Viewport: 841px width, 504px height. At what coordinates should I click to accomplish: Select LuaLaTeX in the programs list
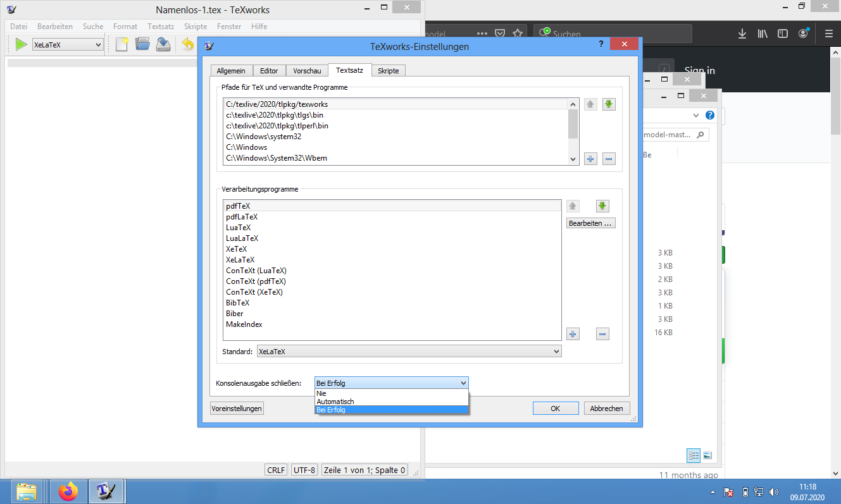392,238
